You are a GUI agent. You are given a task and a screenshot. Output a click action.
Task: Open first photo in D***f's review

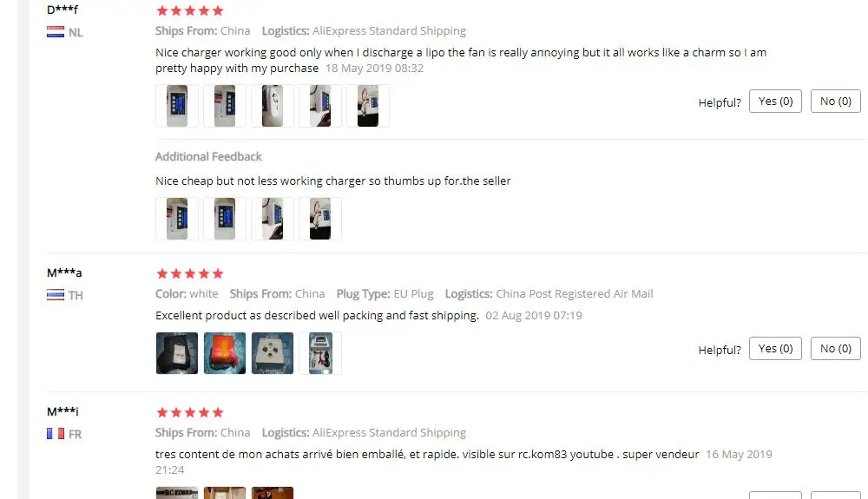pyautogui.click(x=176, y=106)
